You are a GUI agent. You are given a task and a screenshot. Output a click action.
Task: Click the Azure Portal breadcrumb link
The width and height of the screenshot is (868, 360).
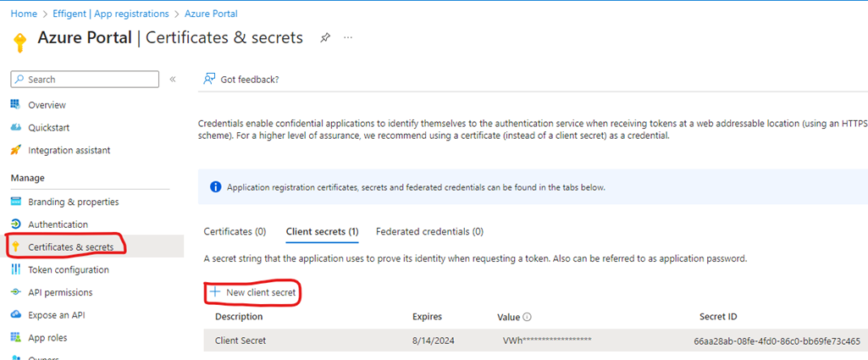211,14
